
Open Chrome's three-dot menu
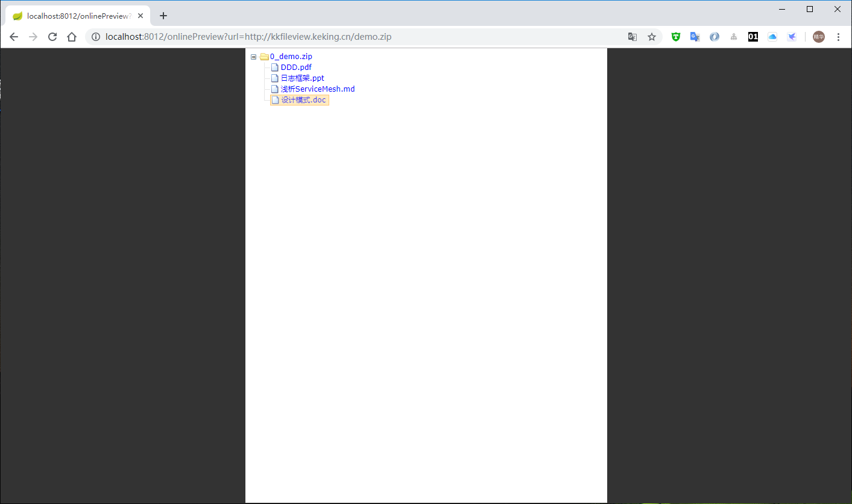pyautogui.click(x=839, y=37)
